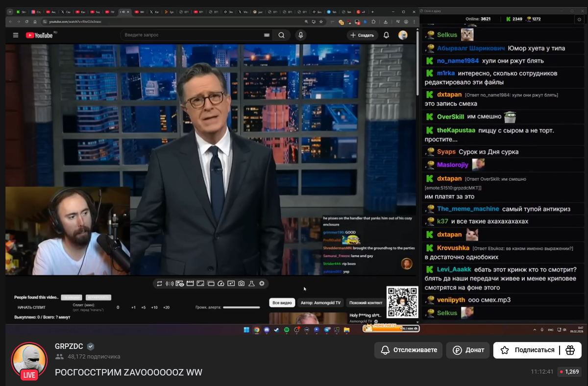Open the on-screen keyboard icon in search box
This screenshot has height=386, width=588.
coord(267,35)
